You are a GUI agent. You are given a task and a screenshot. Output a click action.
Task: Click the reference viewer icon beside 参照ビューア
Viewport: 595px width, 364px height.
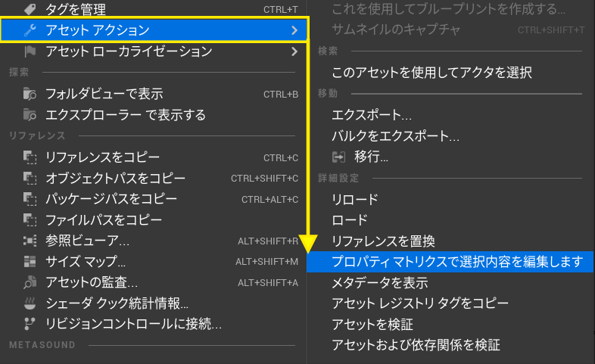pos(30,241)
